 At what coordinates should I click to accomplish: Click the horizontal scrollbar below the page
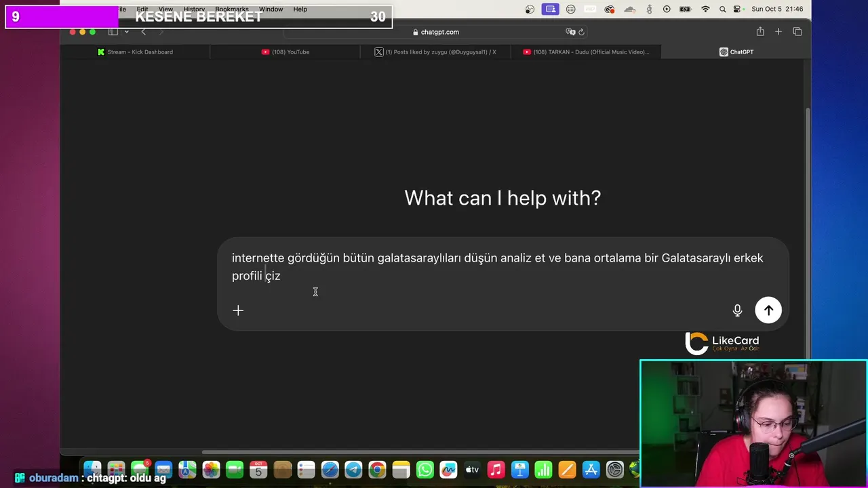pyautogui.click(x=420, y=452)
